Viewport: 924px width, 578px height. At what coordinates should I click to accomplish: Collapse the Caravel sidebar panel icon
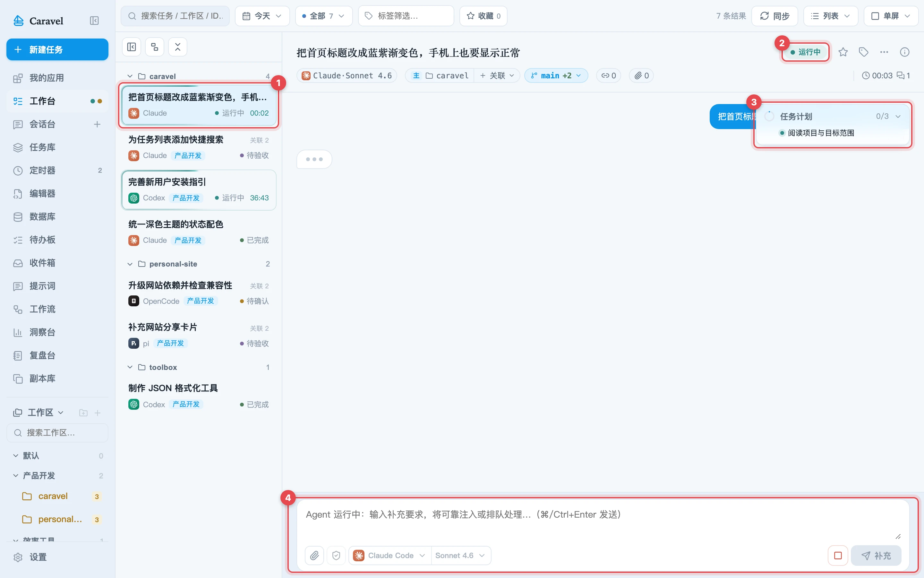click(94, 21)
